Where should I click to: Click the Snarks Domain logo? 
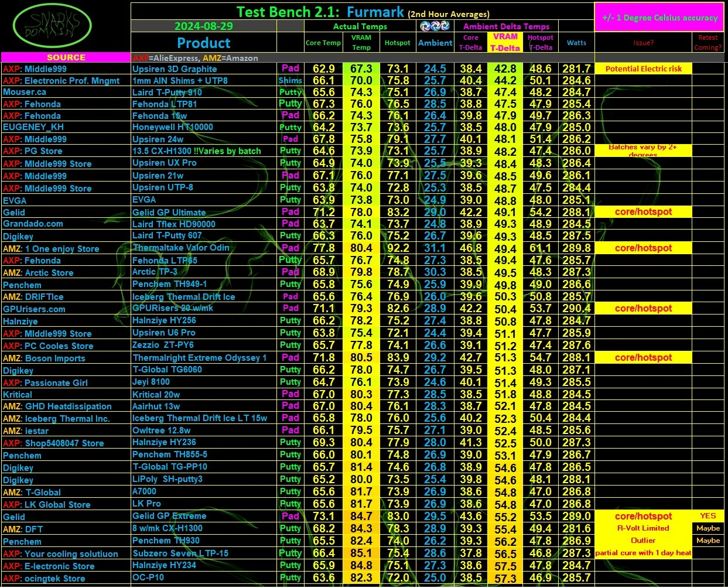52,26
